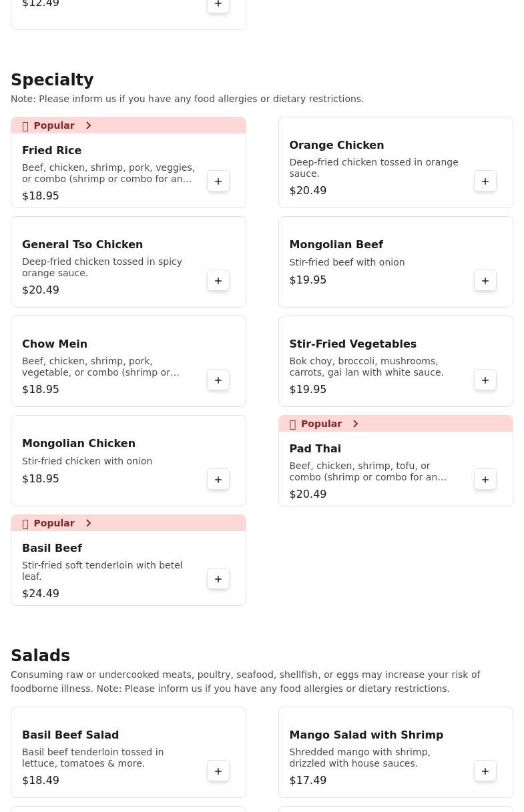This screenshot has height=812, width=524.
Task: Open the Orange Chicken item title
Action: click(336, 145)
